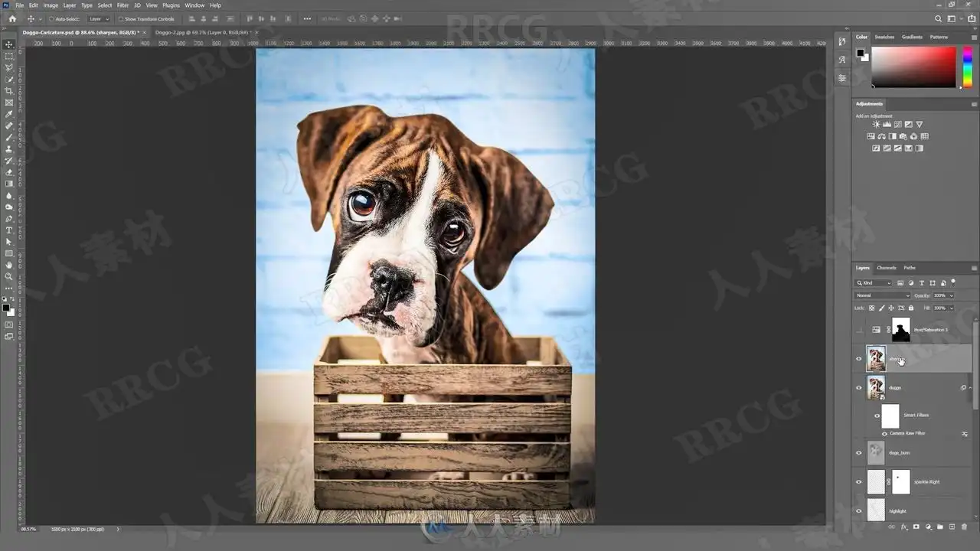Select the sharpen layer thumbnail

coord(876,358)
